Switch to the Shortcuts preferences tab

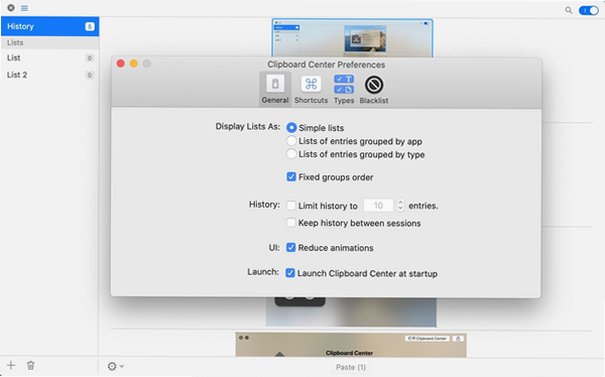click(311, 89)
